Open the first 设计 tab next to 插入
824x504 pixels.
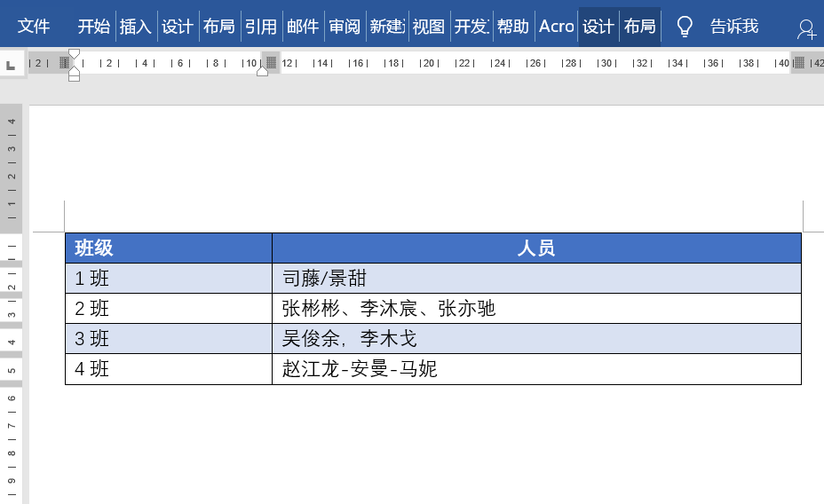pos(178,26)
